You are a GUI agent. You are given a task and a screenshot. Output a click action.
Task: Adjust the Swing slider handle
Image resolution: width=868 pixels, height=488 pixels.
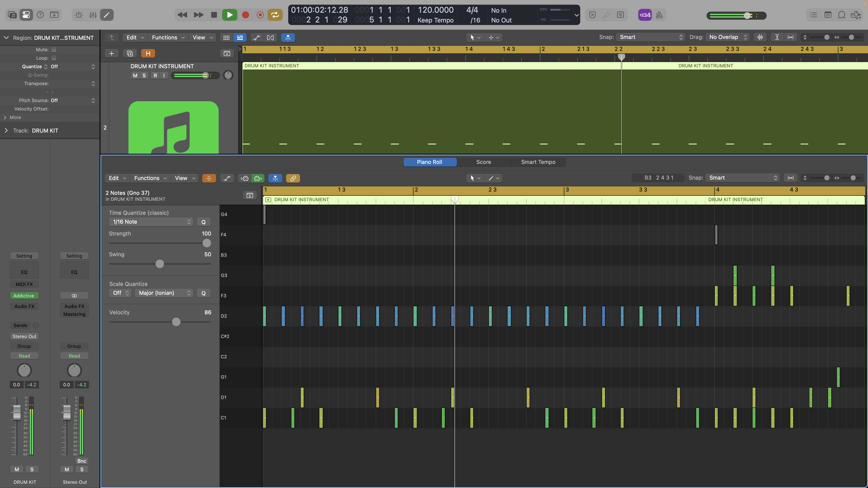[x=160, y=264]
